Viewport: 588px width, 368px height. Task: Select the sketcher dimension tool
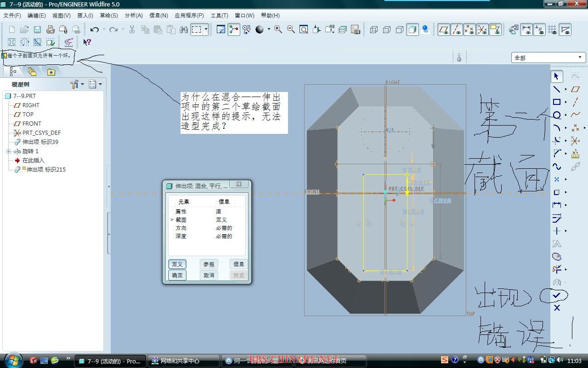(x=557, y=205)
